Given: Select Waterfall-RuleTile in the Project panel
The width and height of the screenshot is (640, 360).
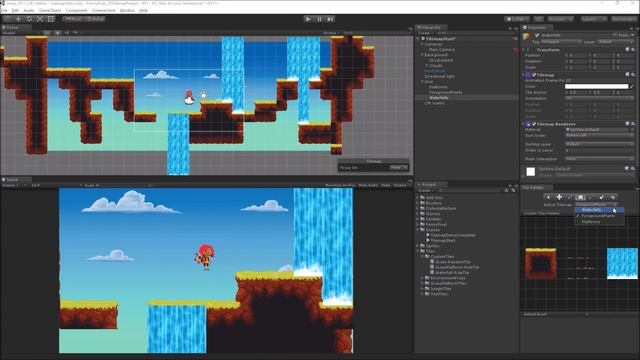Looking at the screenshot, I should point(452,273).
